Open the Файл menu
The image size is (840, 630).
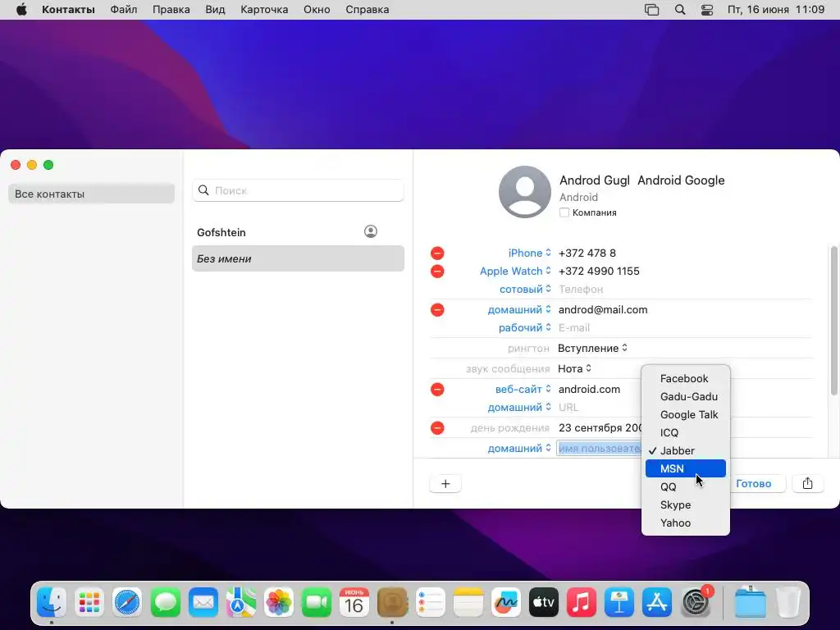[x=124, y=10]
